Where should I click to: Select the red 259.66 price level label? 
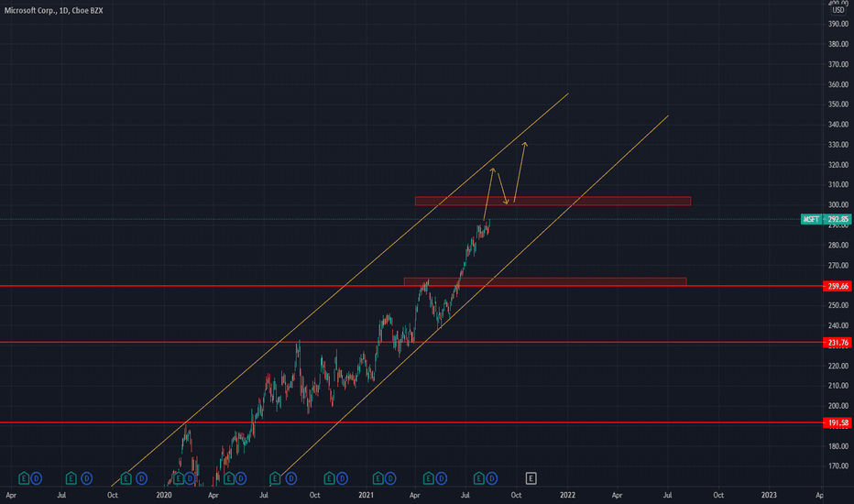click(838, 286)
